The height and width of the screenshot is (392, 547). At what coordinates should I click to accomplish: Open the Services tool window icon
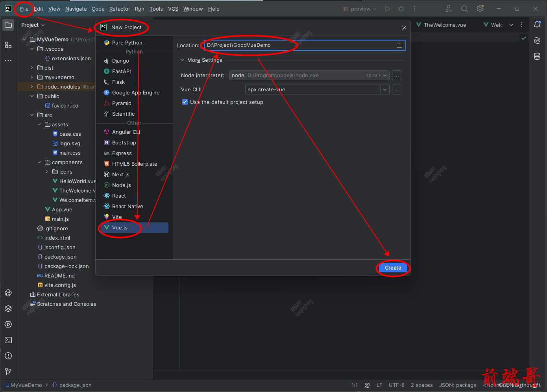tap(8, 324)
